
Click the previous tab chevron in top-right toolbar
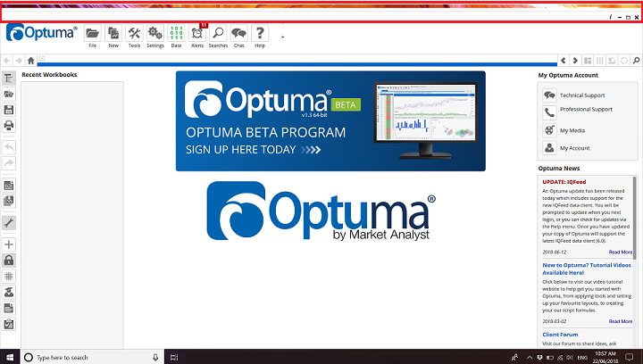click(x=564, y=61)
